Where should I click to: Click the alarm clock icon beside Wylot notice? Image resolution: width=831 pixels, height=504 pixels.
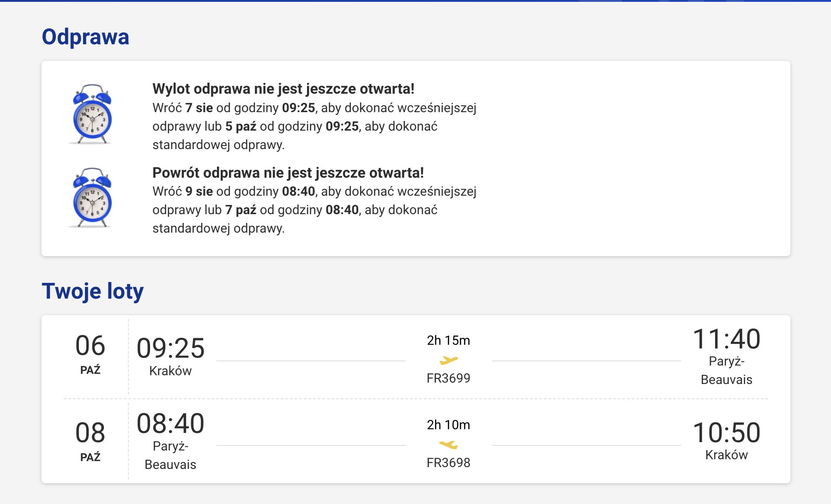tap(92, 114)
